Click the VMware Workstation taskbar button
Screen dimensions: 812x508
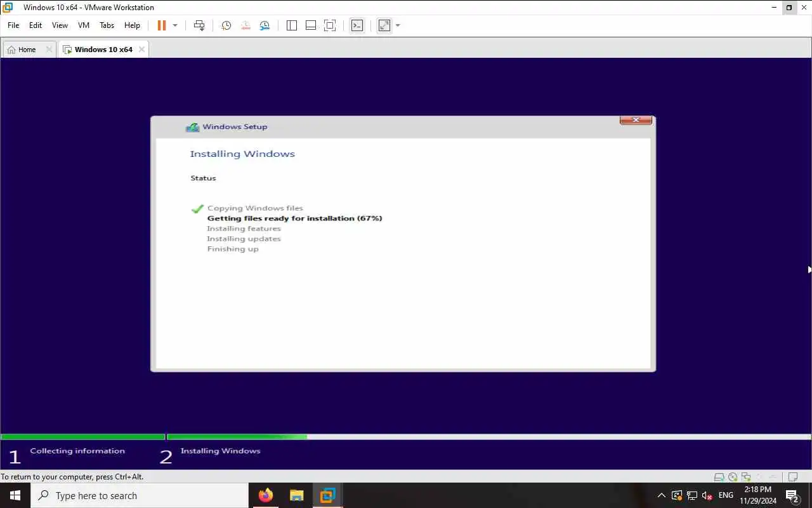click(327, 495)
